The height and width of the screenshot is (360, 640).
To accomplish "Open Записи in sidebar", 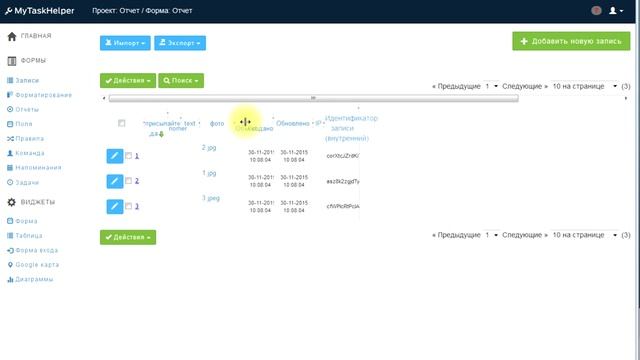I will [x=27, y=80].
